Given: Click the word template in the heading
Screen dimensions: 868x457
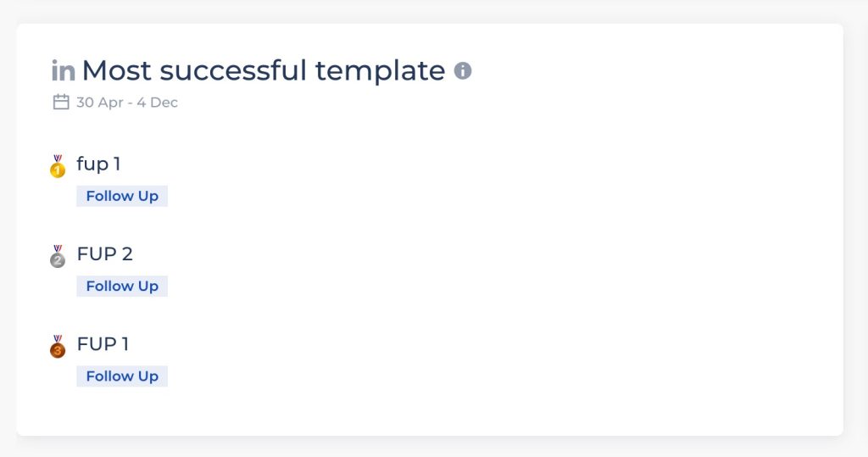Looking at the screenshot, I should tap(381, 70).
